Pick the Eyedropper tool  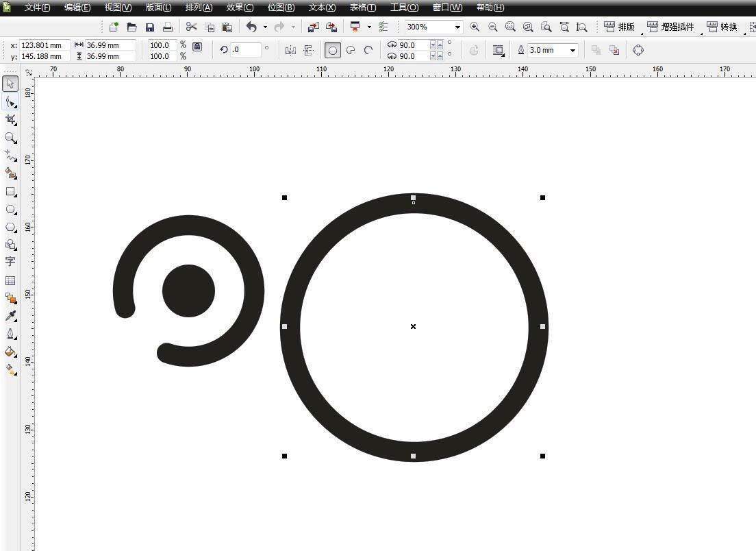(10, 316)
